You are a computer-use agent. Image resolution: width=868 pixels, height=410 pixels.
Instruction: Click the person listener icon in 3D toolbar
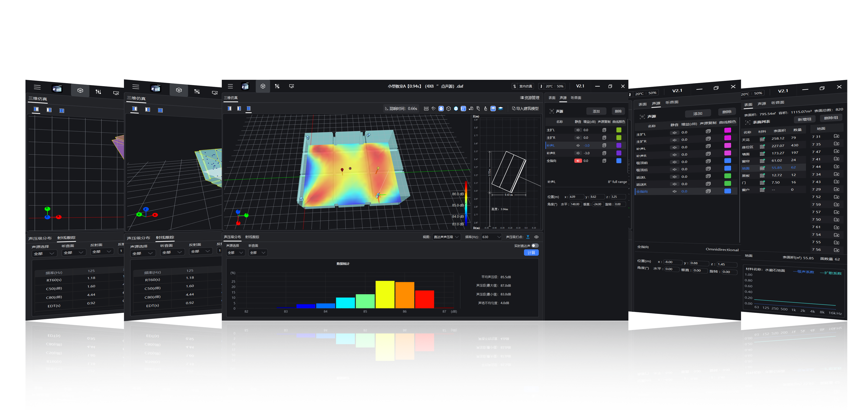[x=485, y=108]
